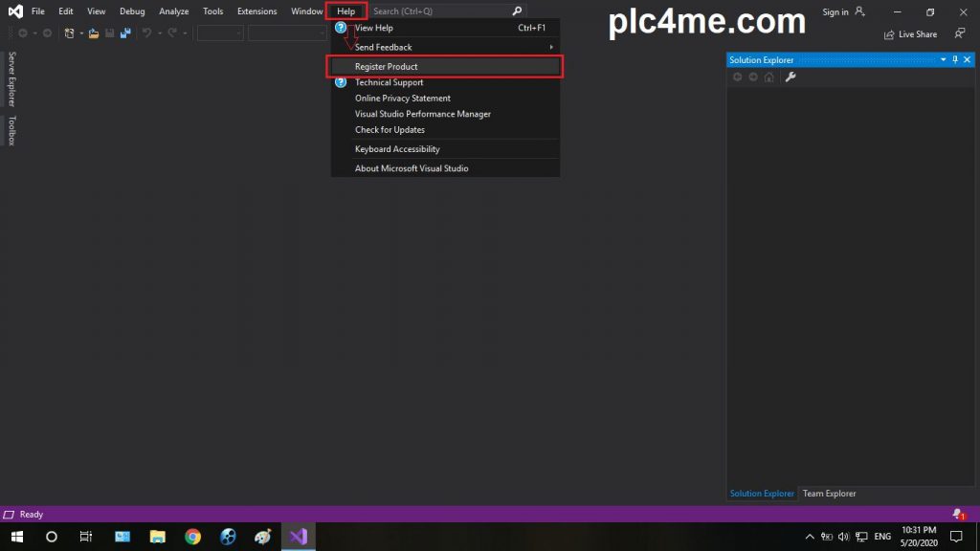Open the Solution Explorer window position dropdown
980x551 pixels.
click(x=943, y=60)
